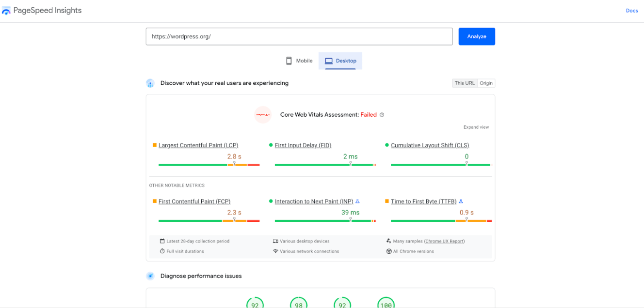Click the Diagnose performance issues icon
This screenshot has height=308, width=644.
[x=150, y=276]
